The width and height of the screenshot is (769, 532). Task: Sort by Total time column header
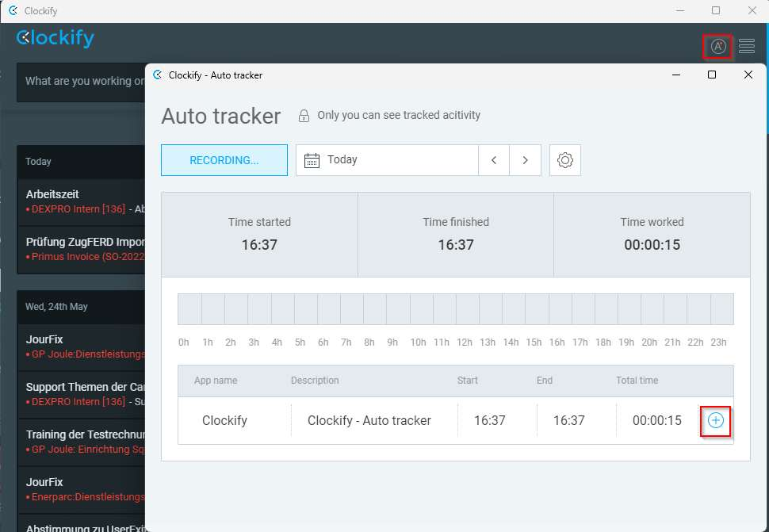point(637,381)
